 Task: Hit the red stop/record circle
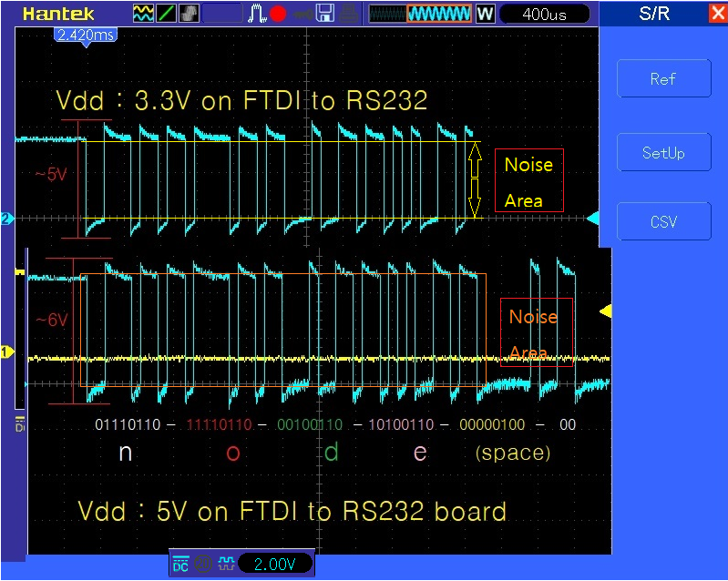tap(278, 14)
